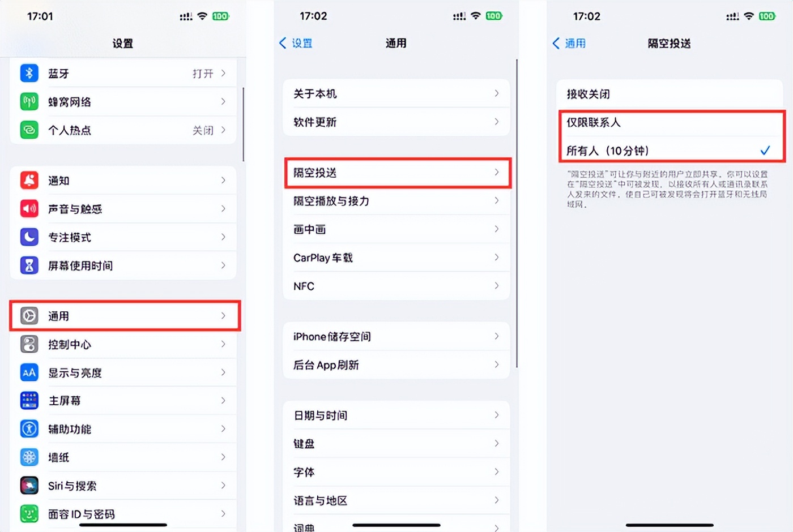Open Focus mode moon icon
Image resolution: width=793 pixels, height=532 pixels.
coord(29,237)
